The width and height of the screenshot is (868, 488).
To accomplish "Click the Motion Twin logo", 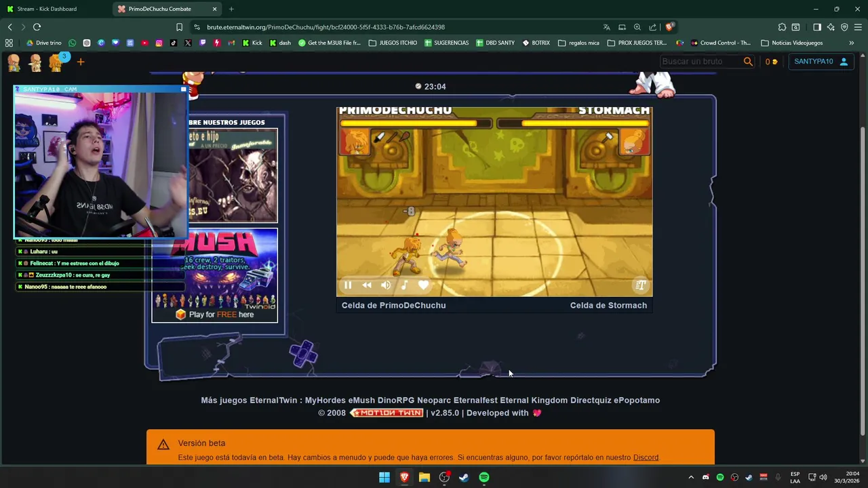I will pos(387,413).
